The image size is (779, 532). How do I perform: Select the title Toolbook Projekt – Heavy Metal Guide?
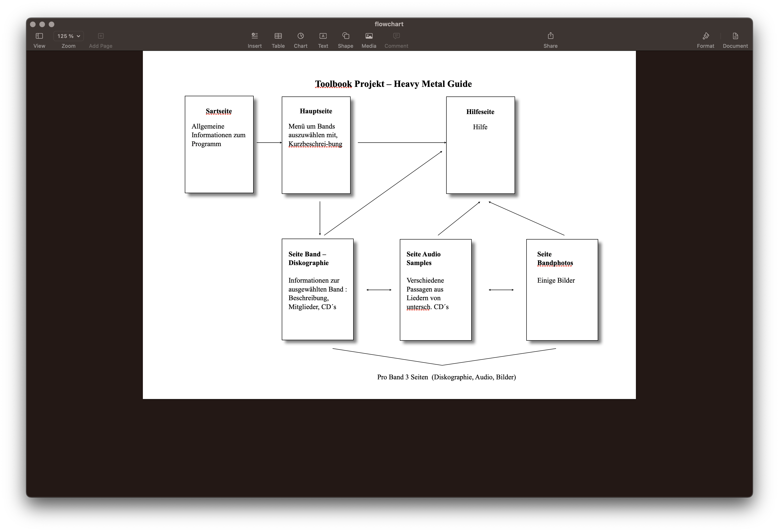point(393,84)
